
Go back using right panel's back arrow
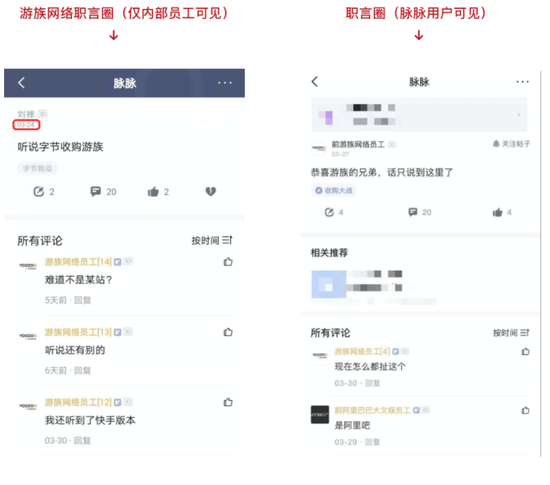pos(315,82)
